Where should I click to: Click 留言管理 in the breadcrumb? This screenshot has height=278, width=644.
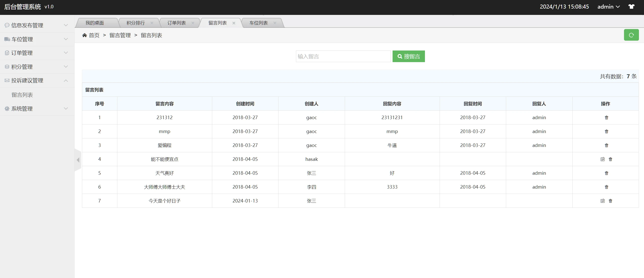coord(120,35)
